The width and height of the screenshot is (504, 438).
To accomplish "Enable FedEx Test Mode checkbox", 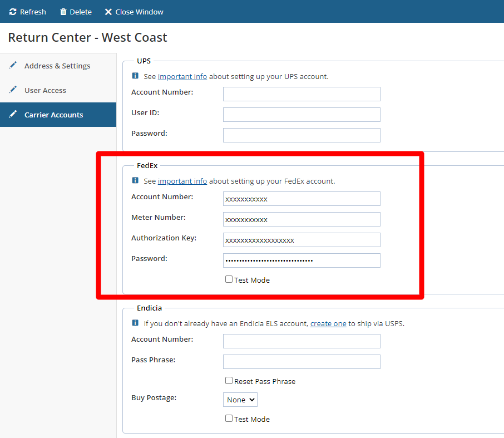I will click(x=229, y=279).
